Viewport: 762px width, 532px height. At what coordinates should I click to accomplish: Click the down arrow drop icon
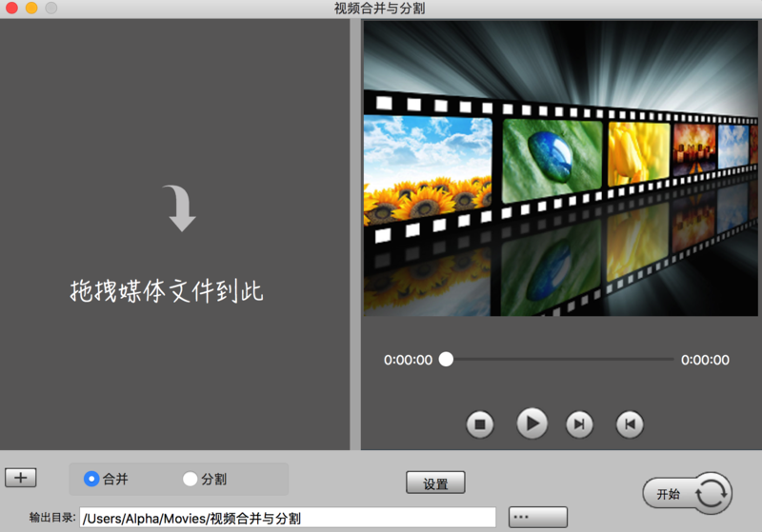point(179,207)
